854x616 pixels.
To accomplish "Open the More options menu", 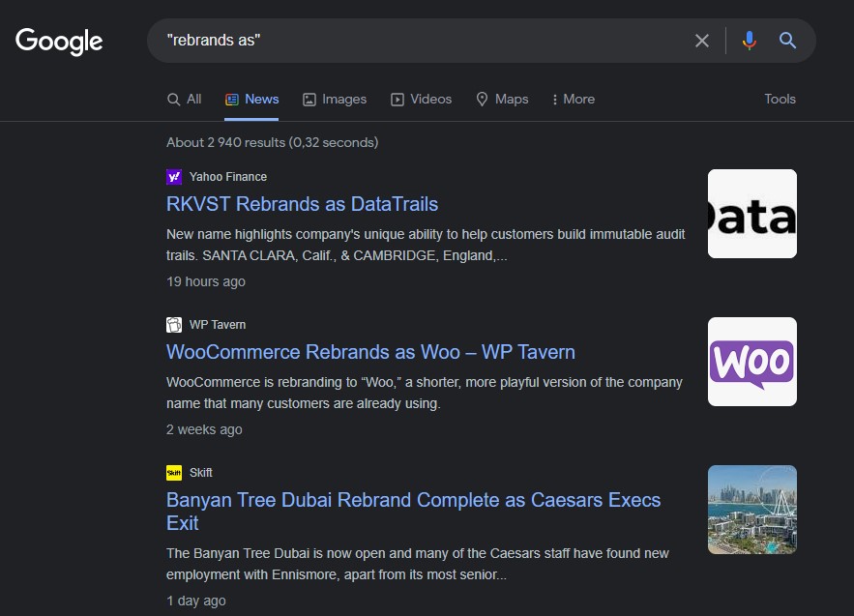I will tap(573, 99).
